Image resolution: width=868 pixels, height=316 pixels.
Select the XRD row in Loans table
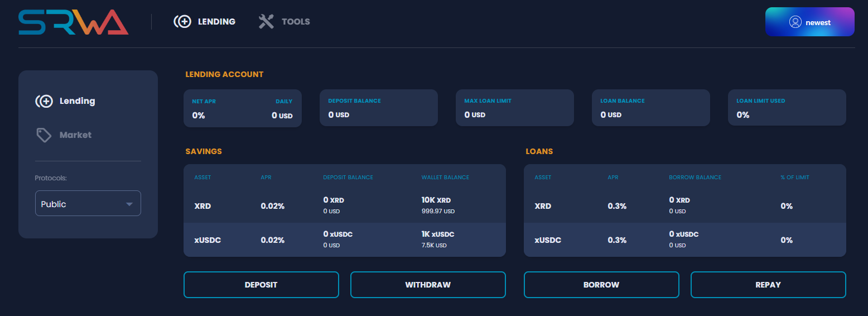pyautogui.click(x=684, y=206)
